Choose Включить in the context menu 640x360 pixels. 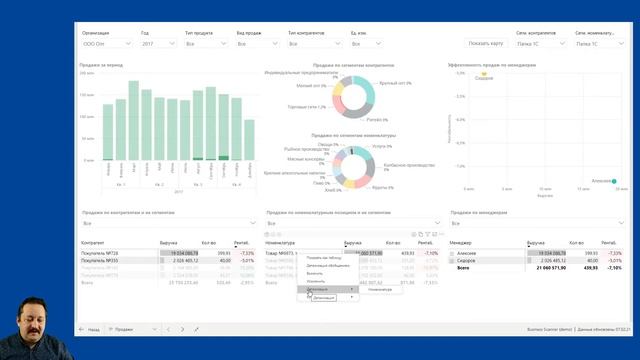point(328,273)
